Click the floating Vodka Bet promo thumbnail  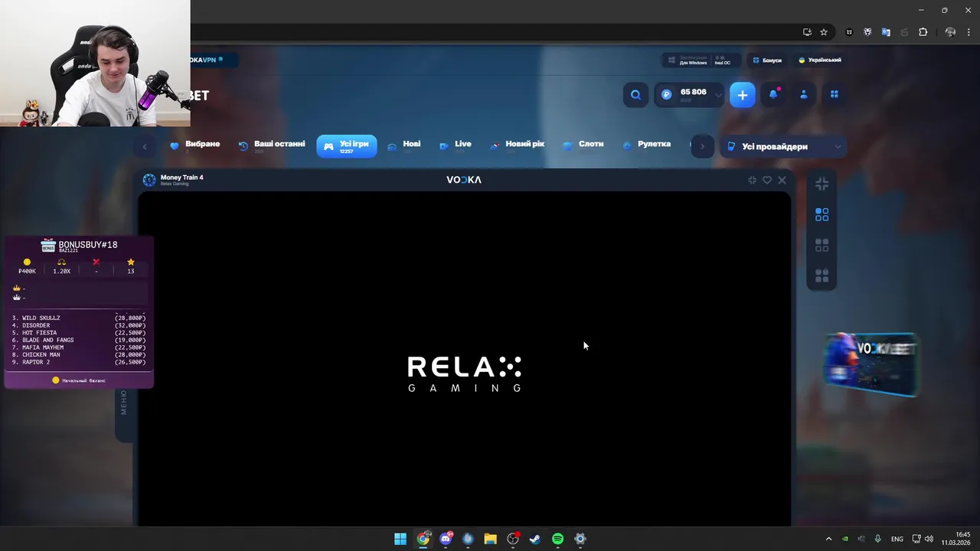(x=871, y=364)
